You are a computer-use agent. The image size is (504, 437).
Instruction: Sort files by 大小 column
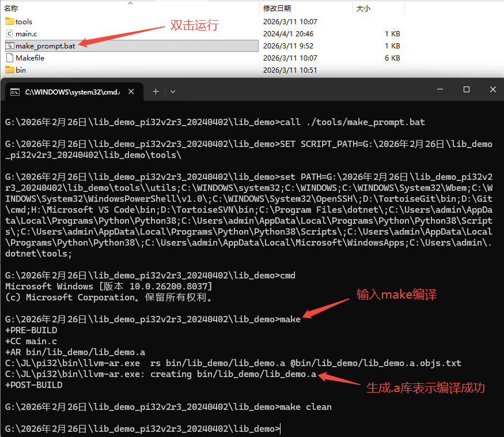click(363, 9)
